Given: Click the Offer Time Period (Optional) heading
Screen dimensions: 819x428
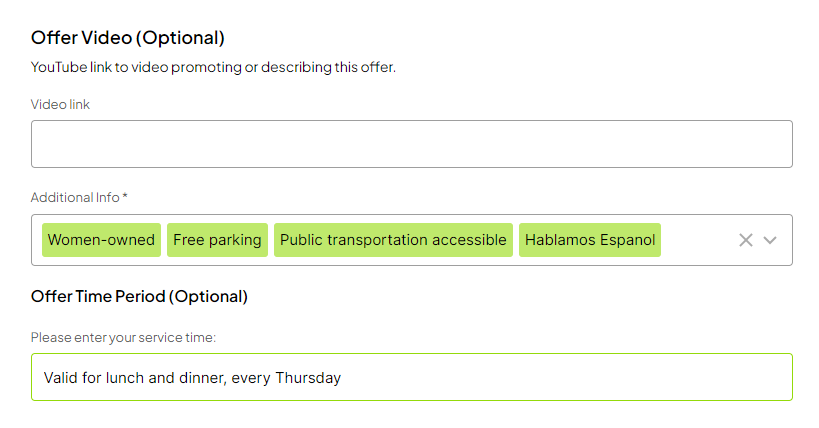Looking at the screenshot, I should coord(139,296).
